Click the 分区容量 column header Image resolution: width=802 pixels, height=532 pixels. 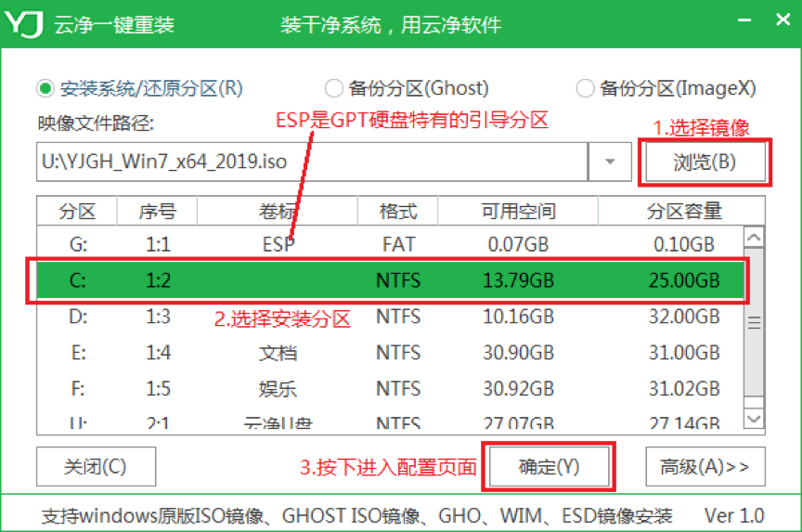pyautogui.click(x=683, y=211)
